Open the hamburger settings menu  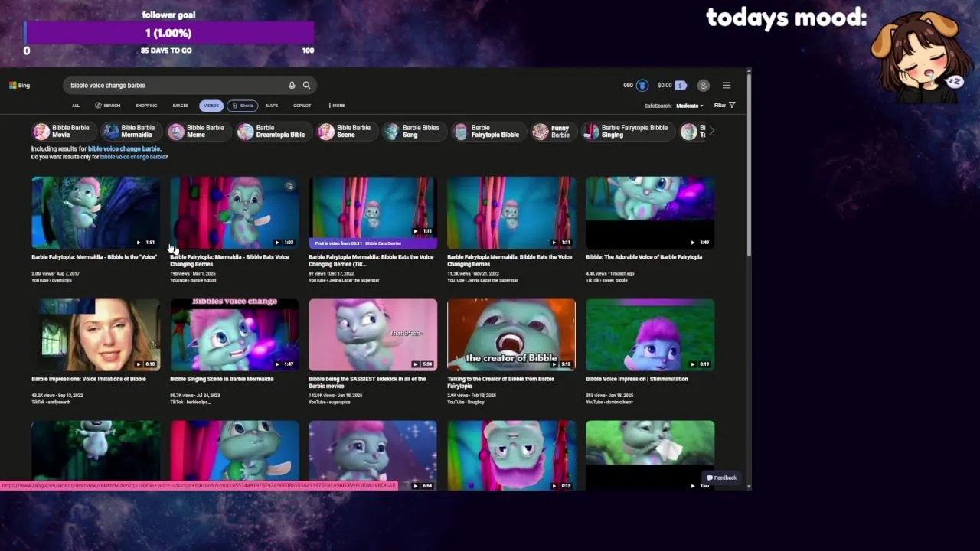click(727, 85)
